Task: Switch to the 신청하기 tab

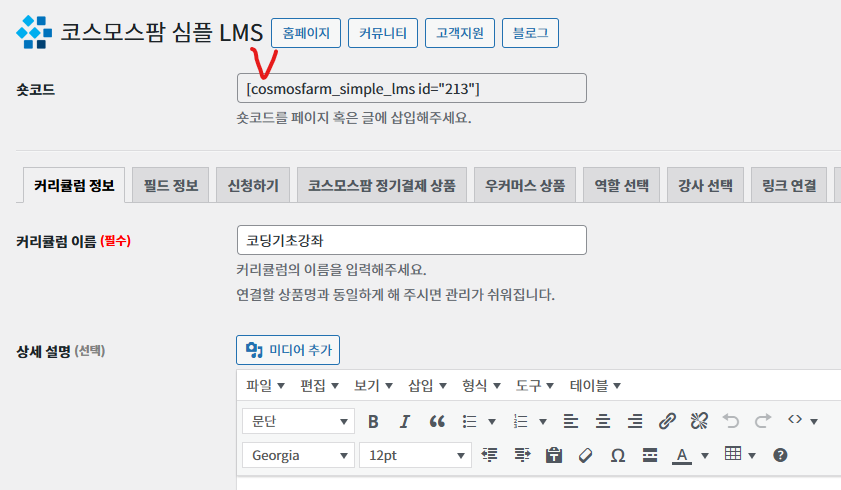Action: [253, 185]
